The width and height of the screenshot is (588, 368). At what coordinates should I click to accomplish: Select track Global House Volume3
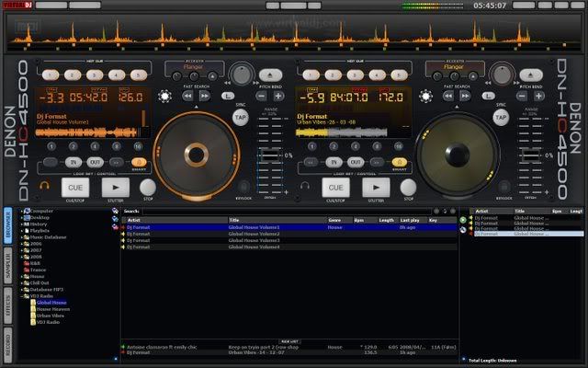(288, 240)
